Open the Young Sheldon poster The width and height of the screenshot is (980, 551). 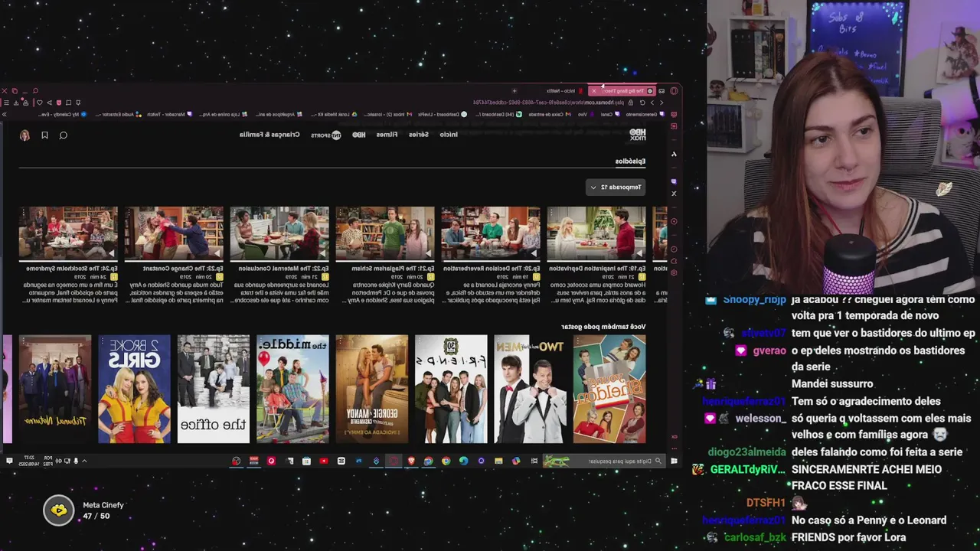click(x=609, y=389)
